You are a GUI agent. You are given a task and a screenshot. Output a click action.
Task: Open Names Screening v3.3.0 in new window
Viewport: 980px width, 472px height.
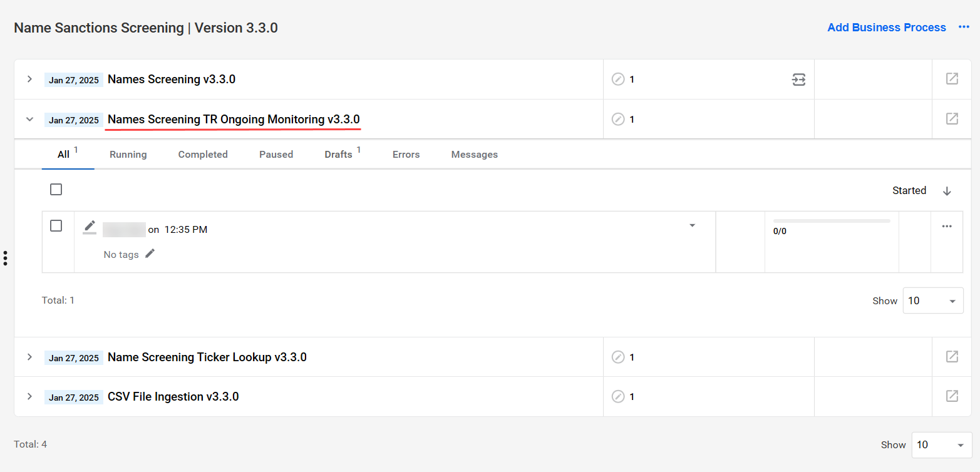click(952, 79)
